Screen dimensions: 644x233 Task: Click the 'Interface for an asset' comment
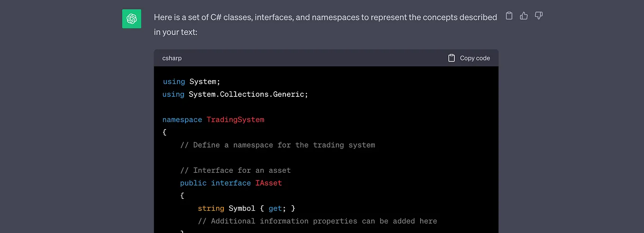pos(235,170)
